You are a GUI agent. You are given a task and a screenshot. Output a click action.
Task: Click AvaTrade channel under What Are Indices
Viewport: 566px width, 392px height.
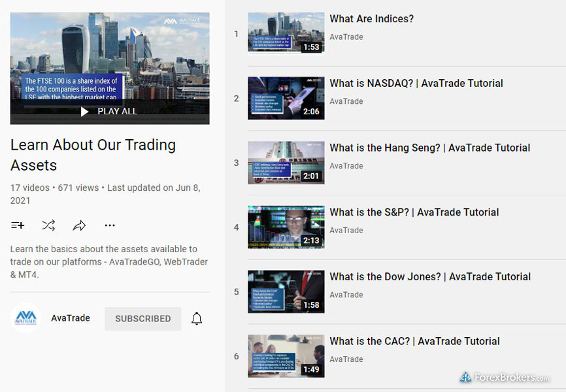[x=346, y=37]
